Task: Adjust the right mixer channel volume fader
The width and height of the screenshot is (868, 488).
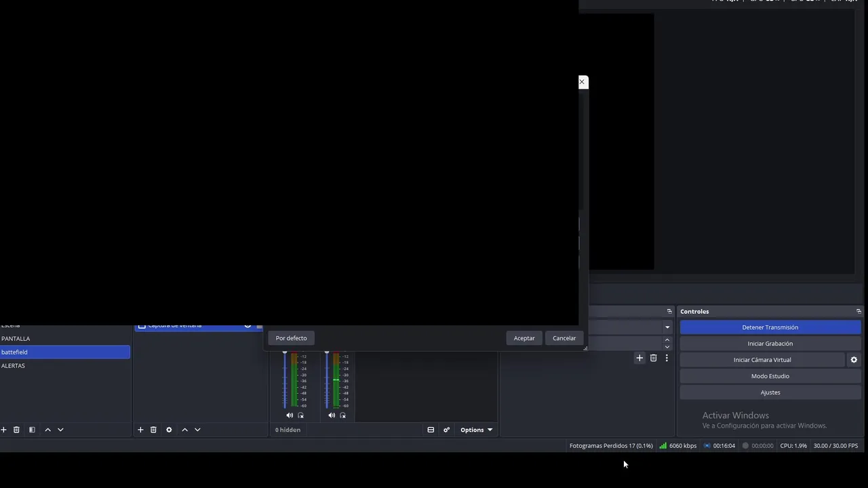Action: click(327, 380)
